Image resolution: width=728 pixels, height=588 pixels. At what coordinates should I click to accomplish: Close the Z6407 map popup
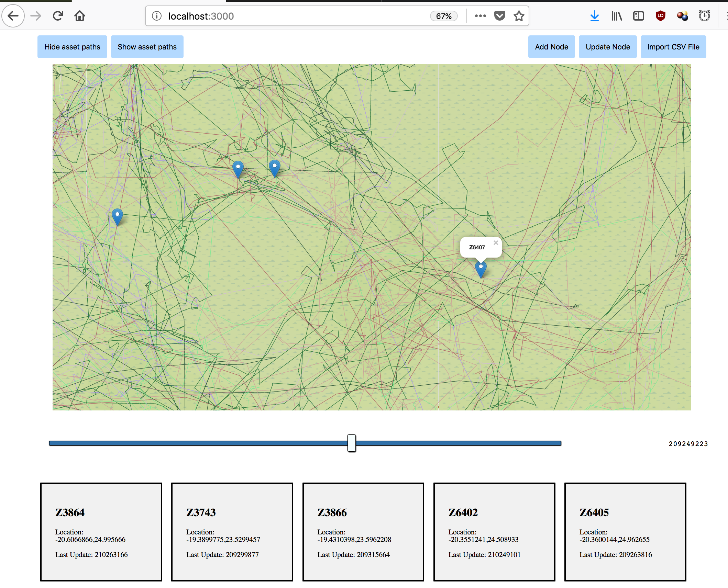[x=496, y=243]
